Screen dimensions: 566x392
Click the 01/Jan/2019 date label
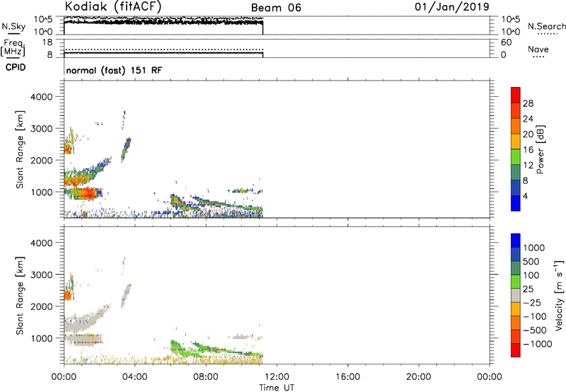click(452, 7)
